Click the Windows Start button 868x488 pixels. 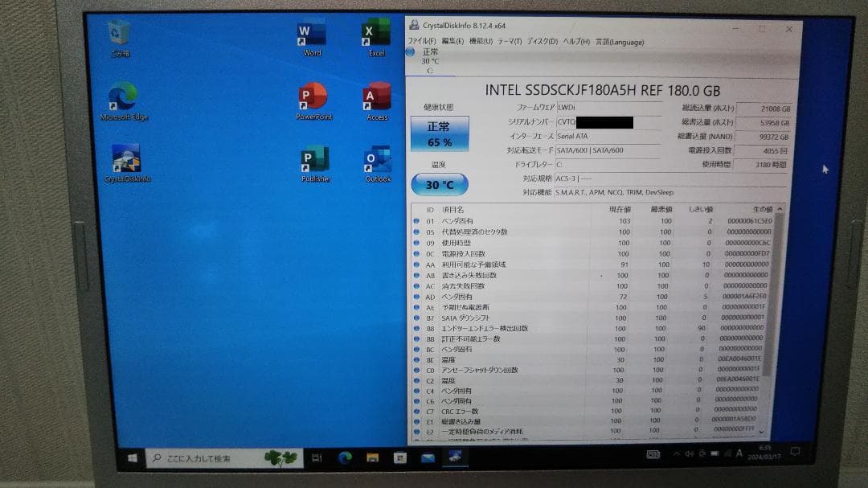[x=132, y=459]
